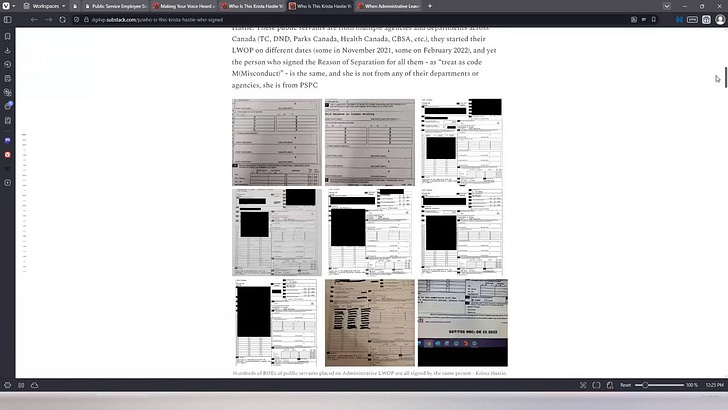Reload the current page
Viewport: 728px width, 410px height.
pos(63,20)
